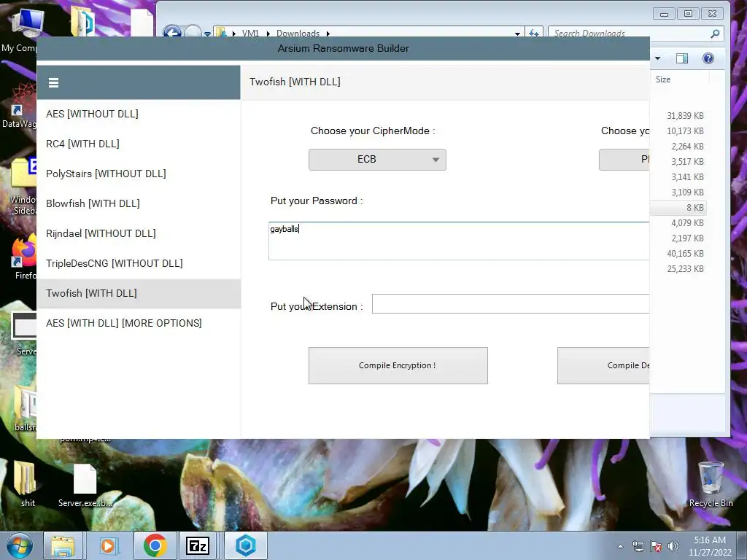Screen dimensions: 747x560
Task: Select Rijndael [WITHOUT DLL] option
Action: click(139, 233)
